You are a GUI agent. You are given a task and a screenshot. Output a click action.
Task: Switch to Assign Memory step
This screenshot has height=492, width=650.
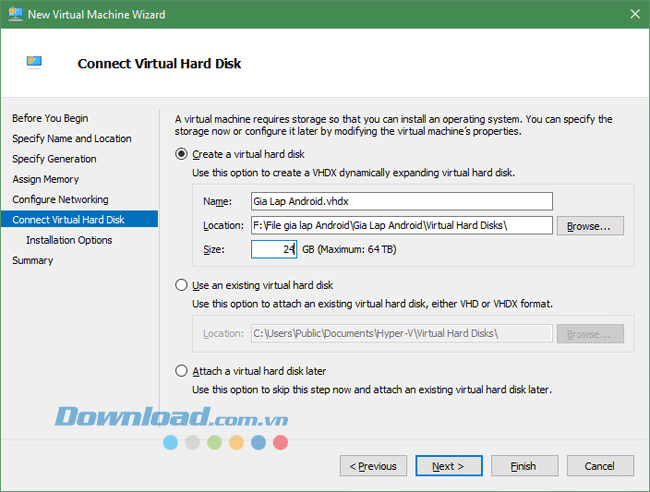click(46, 179)
